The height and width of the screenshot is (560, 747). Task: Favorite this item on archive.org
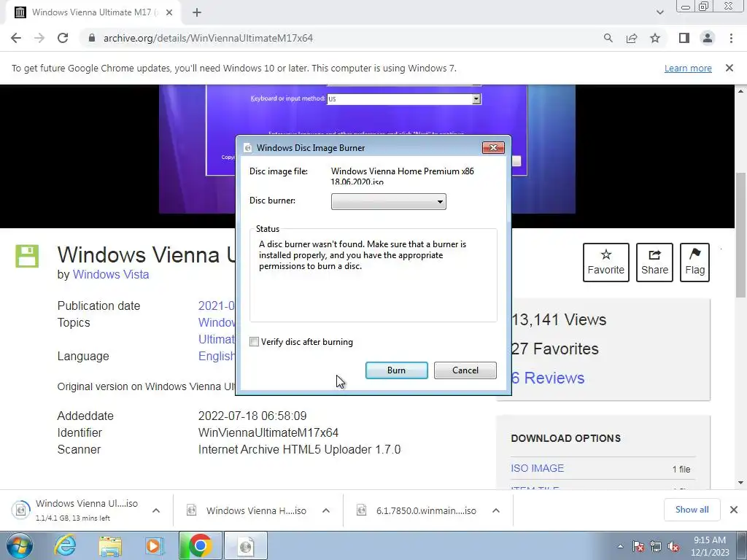[x=605, y=262]
